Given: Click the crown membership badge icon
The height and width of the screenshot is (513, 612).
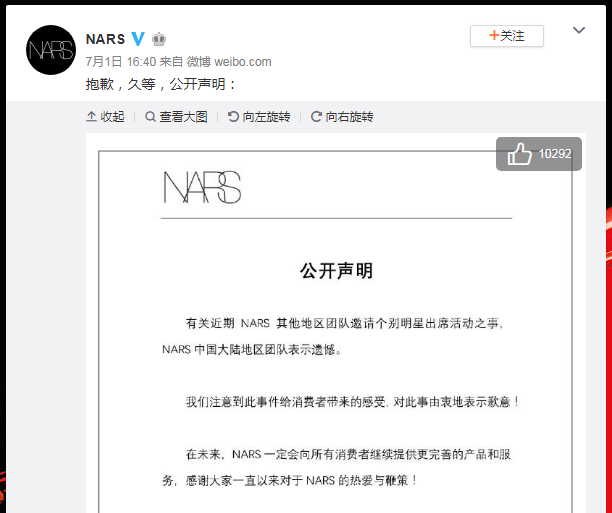Looking at the screenshot, I should pos(159,39).
